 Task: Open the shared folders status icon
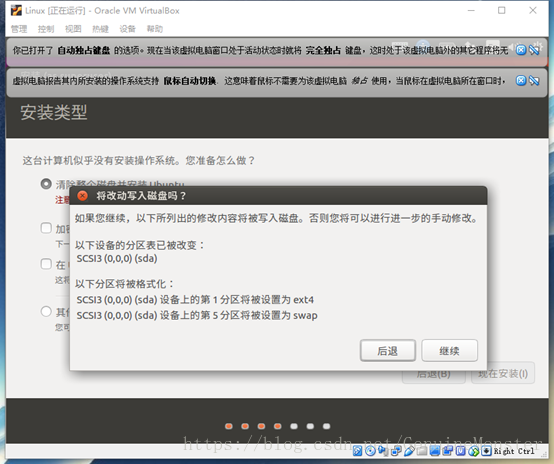(x=422, y=451)
